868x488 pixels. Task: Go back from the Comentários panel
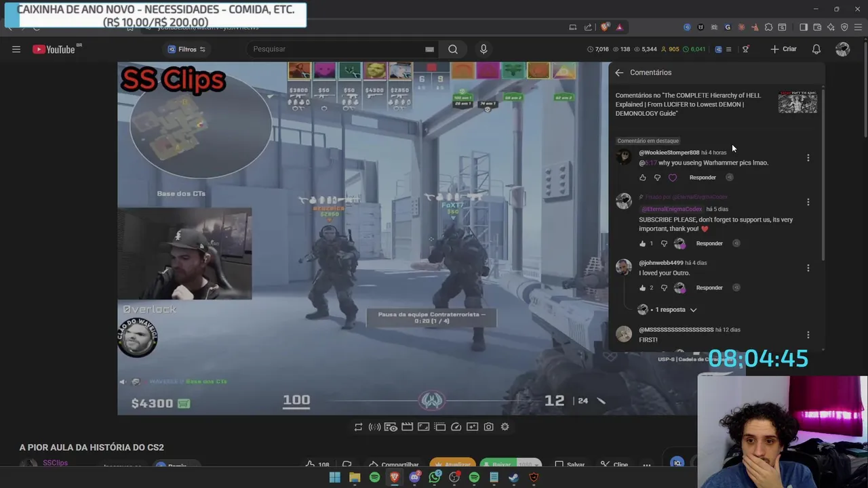619,73
